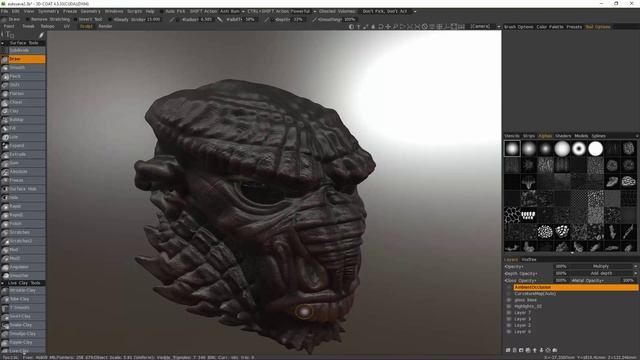This screenshot has height=360, width=640.
Task: Choose the solid white circle alpha
Action: coord(596,149)
